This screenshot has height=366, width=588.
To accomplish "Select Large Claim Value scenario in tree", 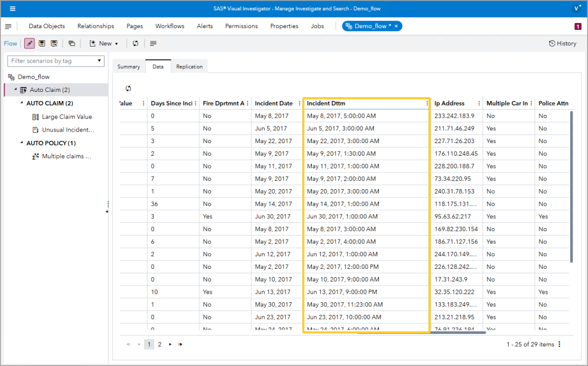I will coord(67,117).
